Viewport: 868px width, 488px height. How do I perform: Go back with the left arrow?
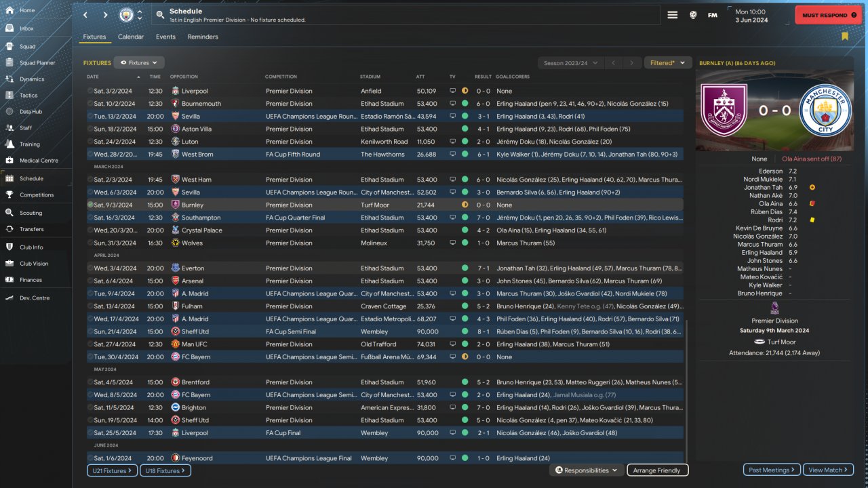tap(85, 15)
